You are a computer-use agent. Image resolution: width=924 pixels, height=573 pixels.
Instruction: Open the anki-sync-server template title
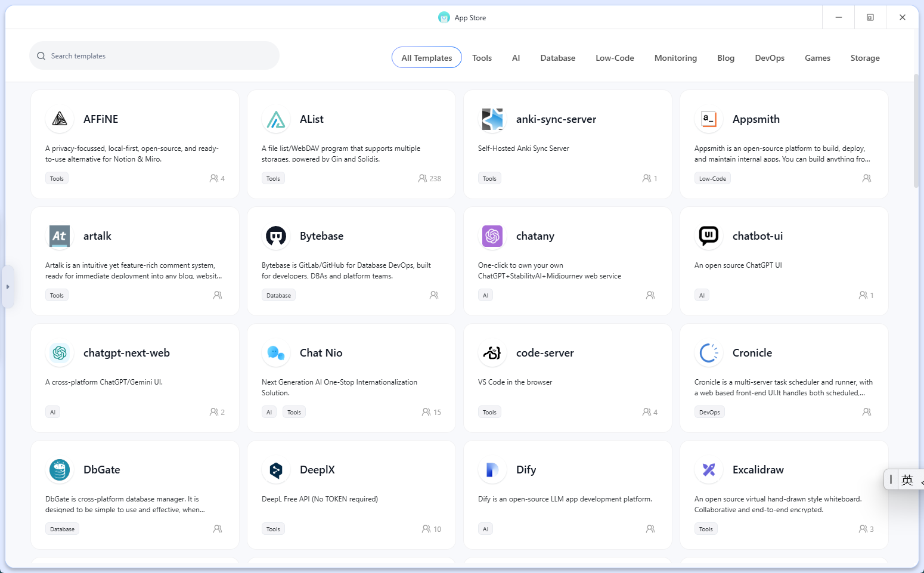click(556, 119)
